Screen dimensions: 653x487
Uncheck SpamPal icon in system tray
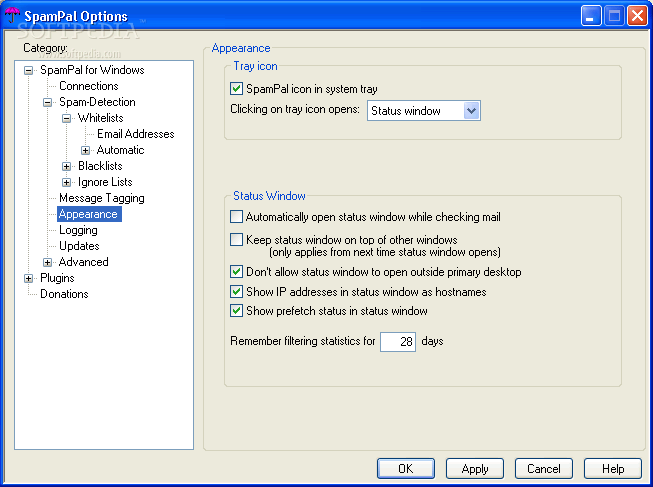pyautogui.click(x=236, y=89)
